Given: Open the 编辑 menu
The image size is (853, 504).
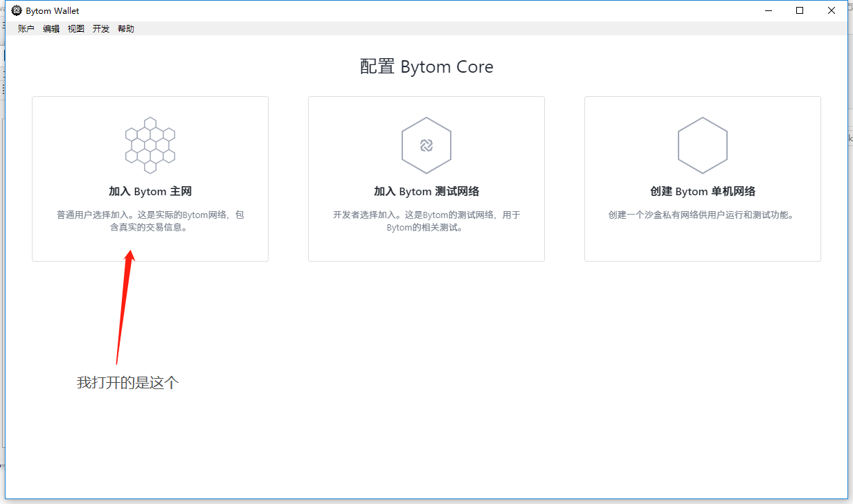Looking at the screenshot, I should pyautogui.click(x=51, y=29).
